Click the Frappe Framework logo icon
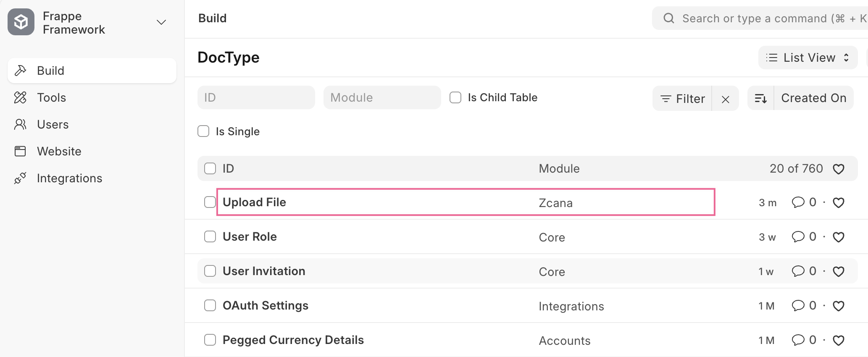 click(x=21, y=22)
